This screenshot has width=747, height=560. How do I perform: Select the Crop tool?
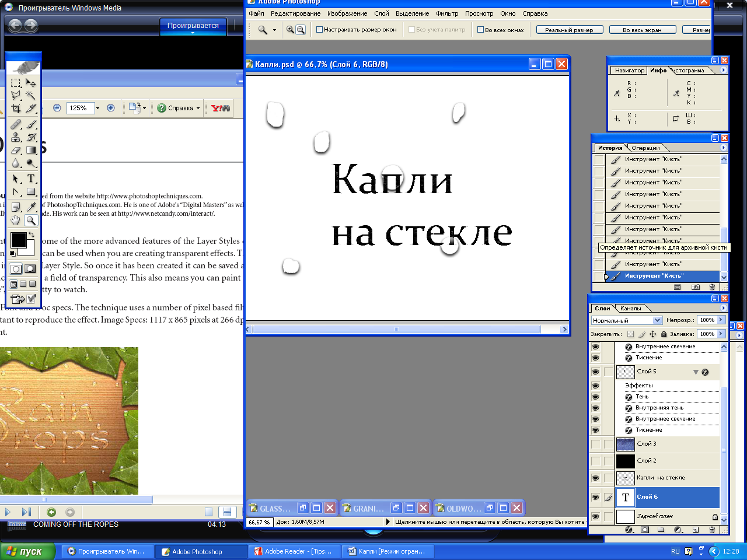coord(16,108)
